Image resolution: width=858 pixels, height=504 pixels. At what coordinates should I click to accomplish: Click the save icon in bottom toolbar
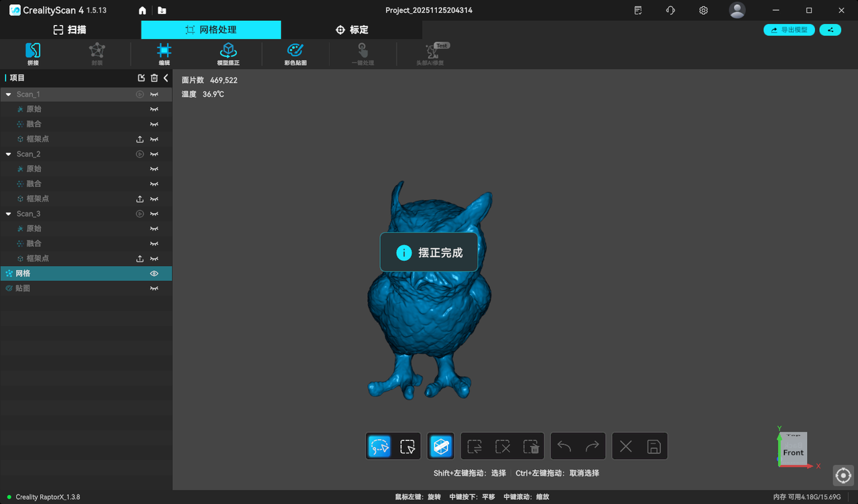[654, 446]
